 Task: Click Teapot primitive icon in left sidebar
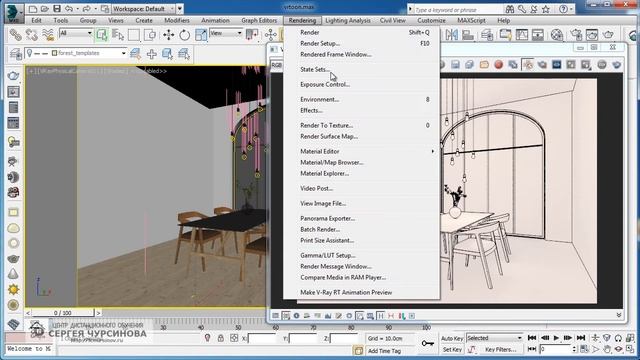[x=13, y=76]
